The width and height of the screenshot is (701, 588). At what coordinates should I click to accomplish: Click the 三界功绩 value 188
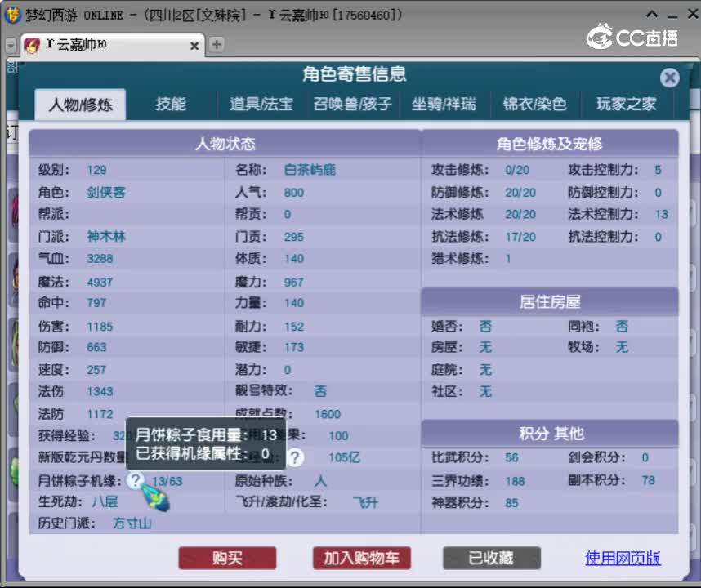tap(515, 481)
